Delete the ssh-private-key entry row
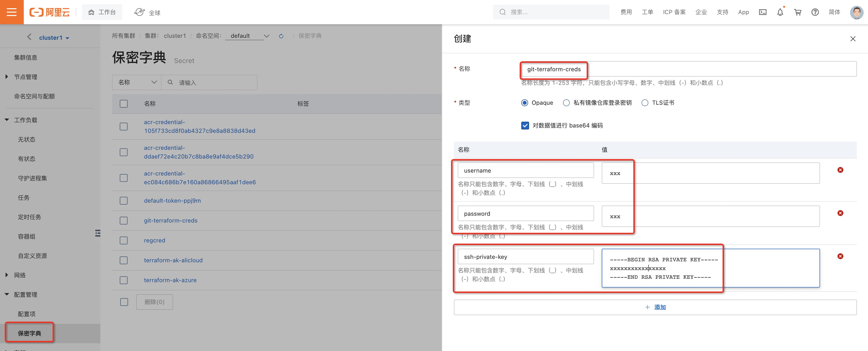 [840, 256]
